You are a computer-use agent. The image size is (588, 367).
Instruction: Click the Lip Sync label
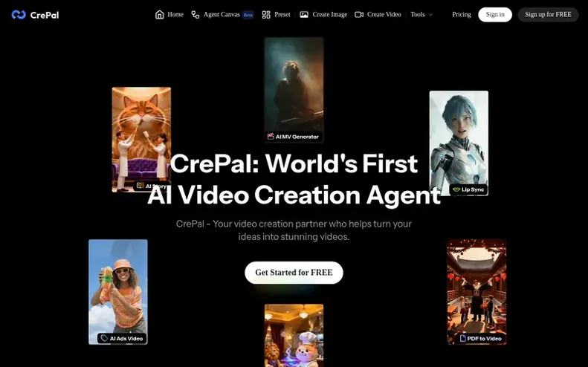(469, 189)
